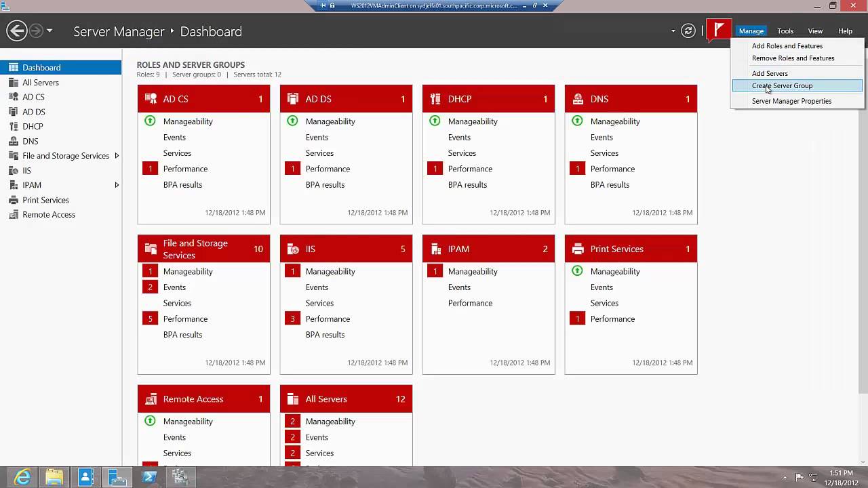Open the red notifications flag
The height and width of the screenshot is (488, 868).
point(719,30)
